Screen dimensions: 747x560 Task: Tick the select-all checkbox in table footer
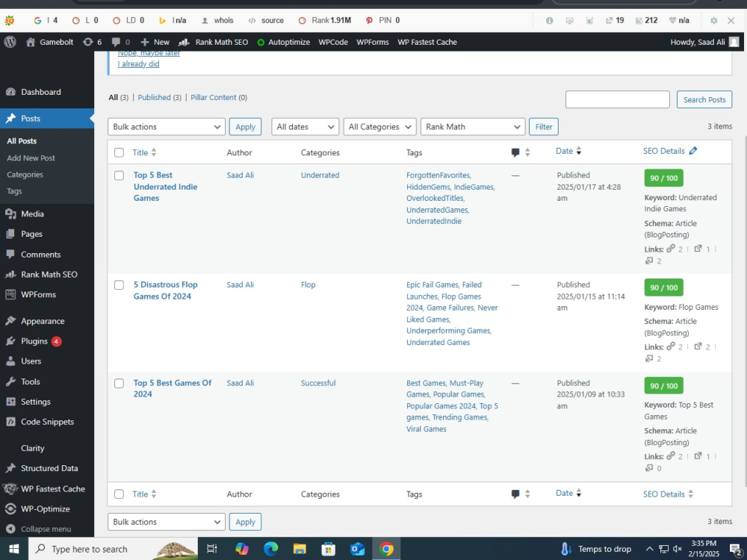click(119, 494)
